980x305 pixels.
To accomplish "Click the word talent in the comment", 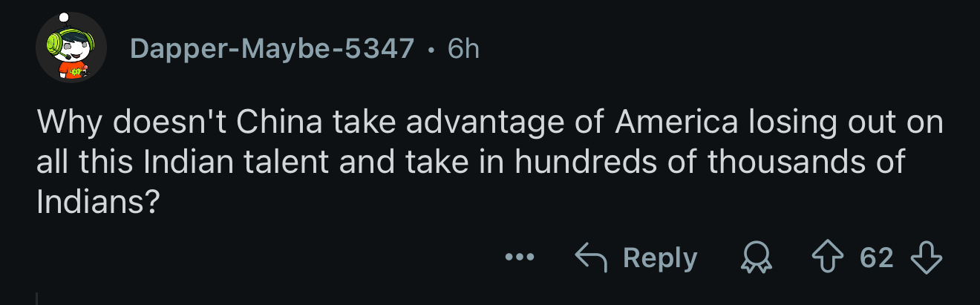I will click(291, 163).
